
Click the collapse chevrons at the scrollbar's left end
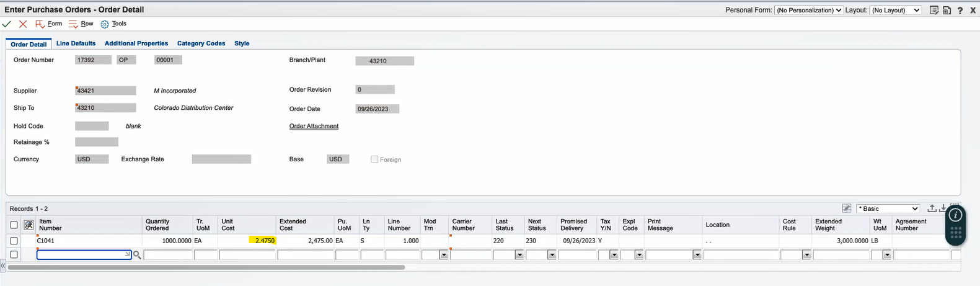pos(2,266)
